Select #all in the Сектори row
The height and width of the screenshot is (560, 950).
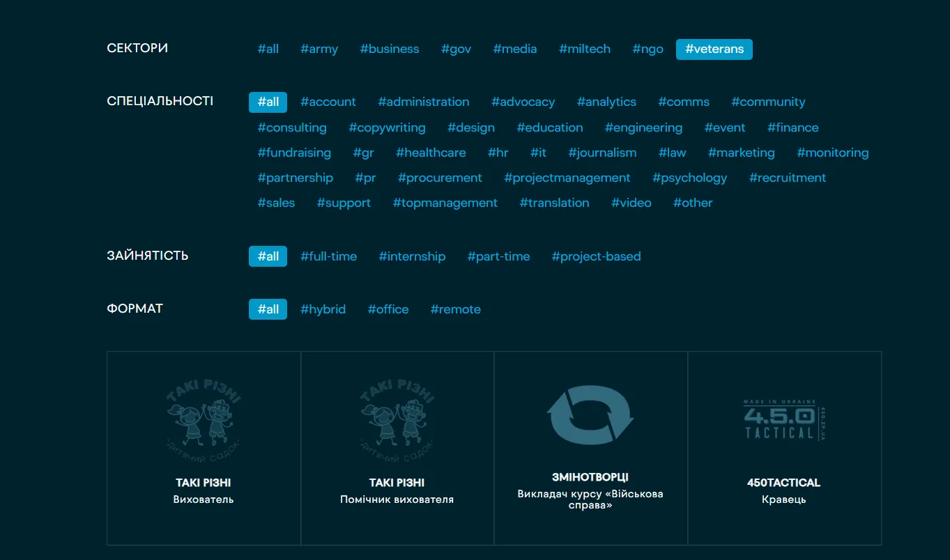pyautogui.click(x=268, y=49)
